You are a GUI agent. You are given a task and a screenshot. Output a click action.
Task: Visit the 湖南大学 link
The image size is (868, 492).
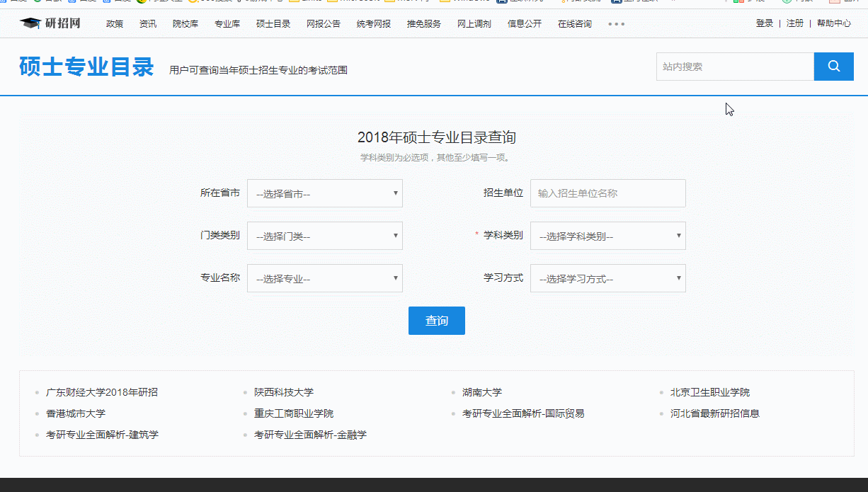pyautogui.click(x=484, y=391)
